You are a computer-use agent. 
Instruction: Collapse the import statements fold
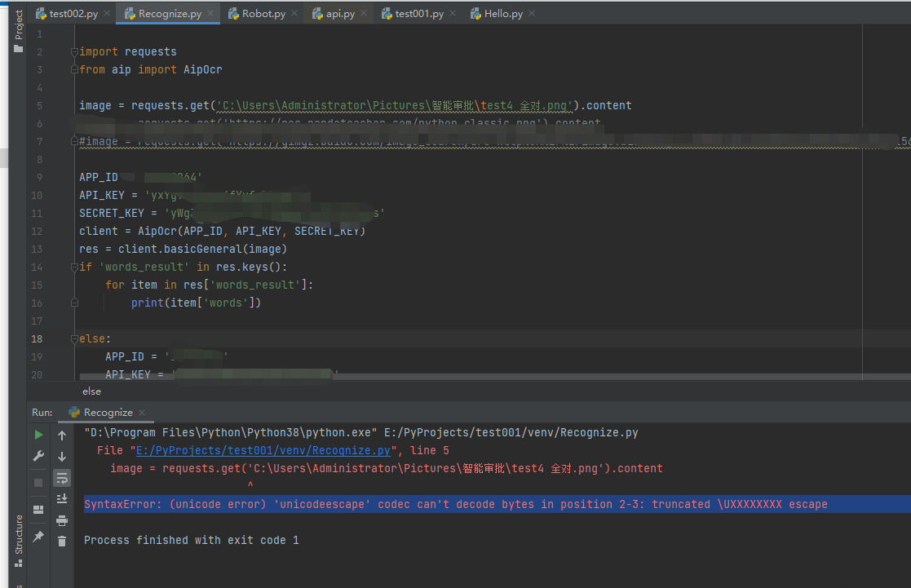[73, 51]
